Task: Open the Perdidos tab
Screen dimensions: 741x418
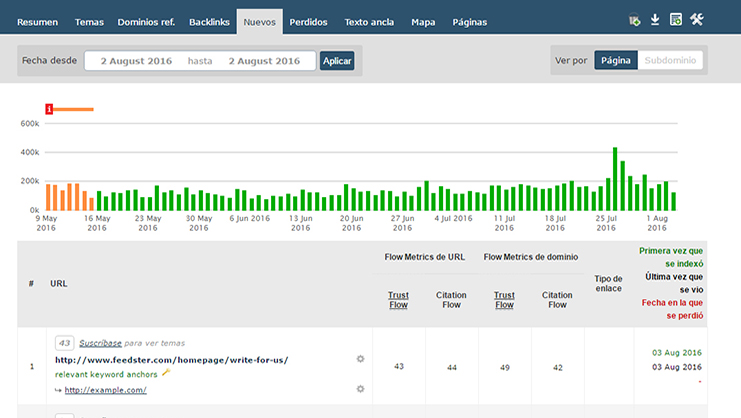Action: pos(308,22)
